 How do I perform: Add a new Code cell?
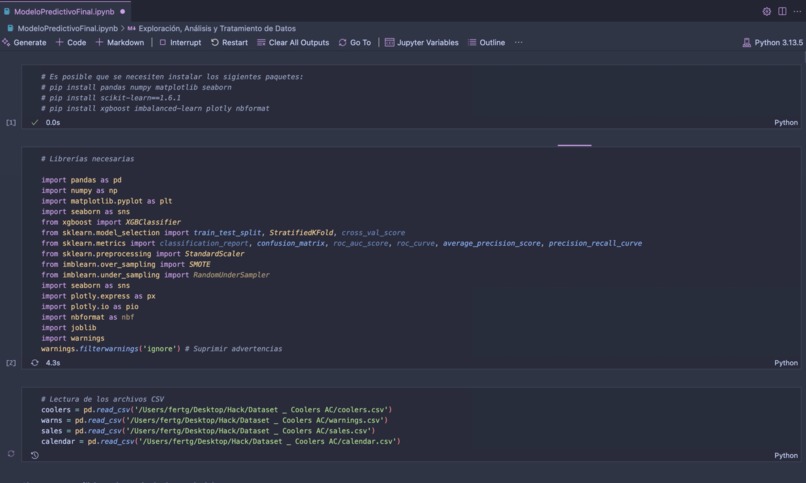[x=71, y=43]
